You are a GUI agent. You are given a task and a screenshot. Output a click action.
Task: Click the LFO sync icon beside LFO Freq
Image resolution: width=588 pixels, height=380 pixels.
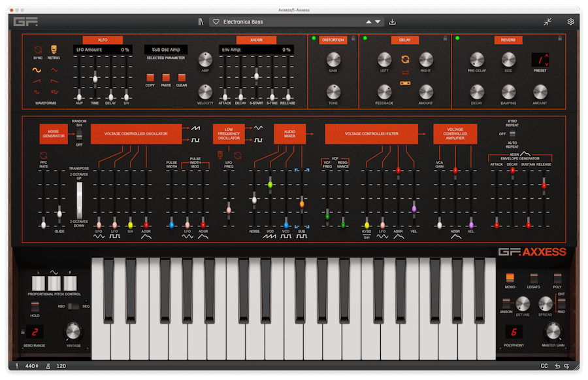click(x=238, y=155)
